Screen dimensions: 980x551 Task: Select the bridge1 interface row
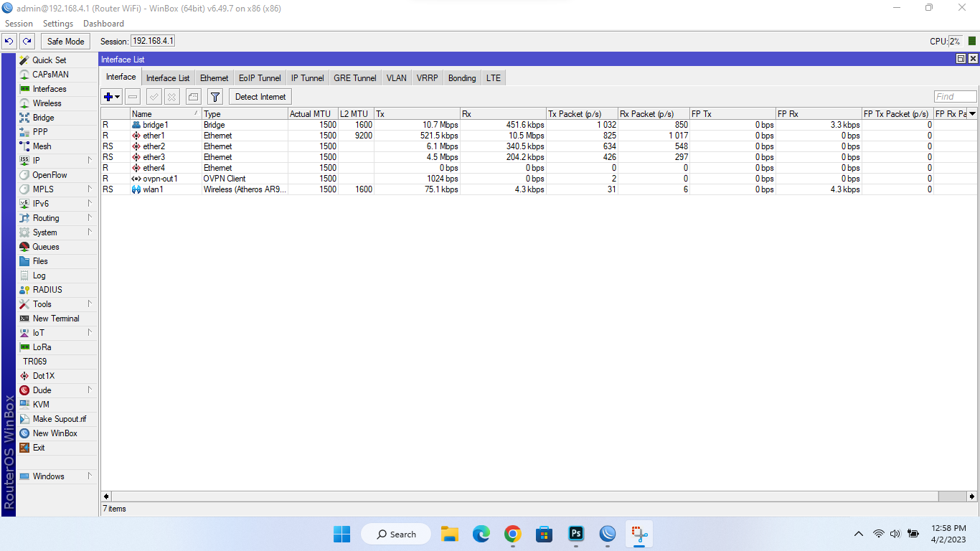click(x=539, y=125)
